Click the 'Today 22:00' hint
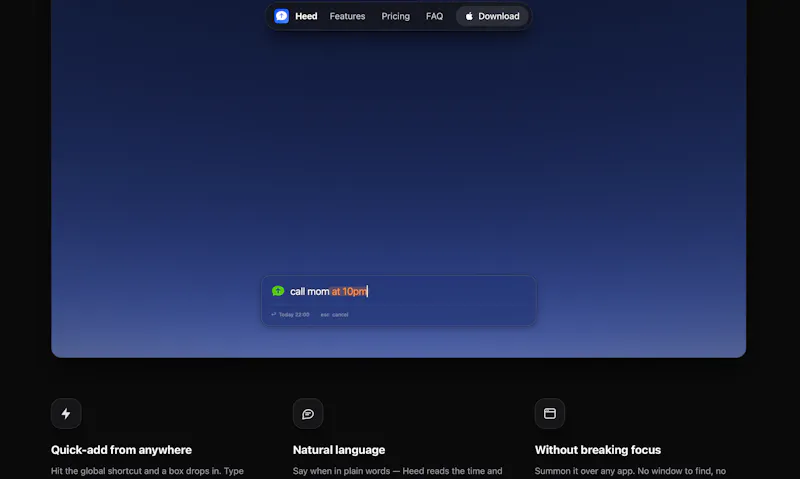800x479 pixels. tap(290, 314)
